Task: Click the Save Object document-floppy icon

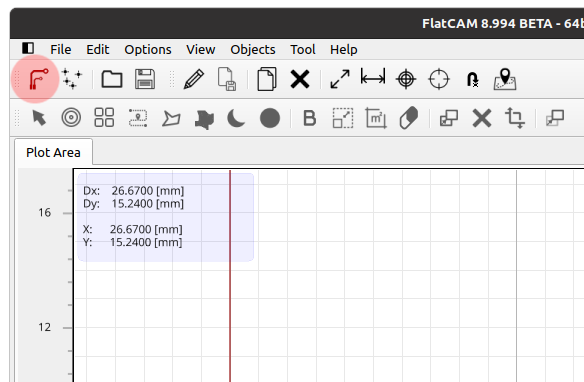Action: [227, 79]
